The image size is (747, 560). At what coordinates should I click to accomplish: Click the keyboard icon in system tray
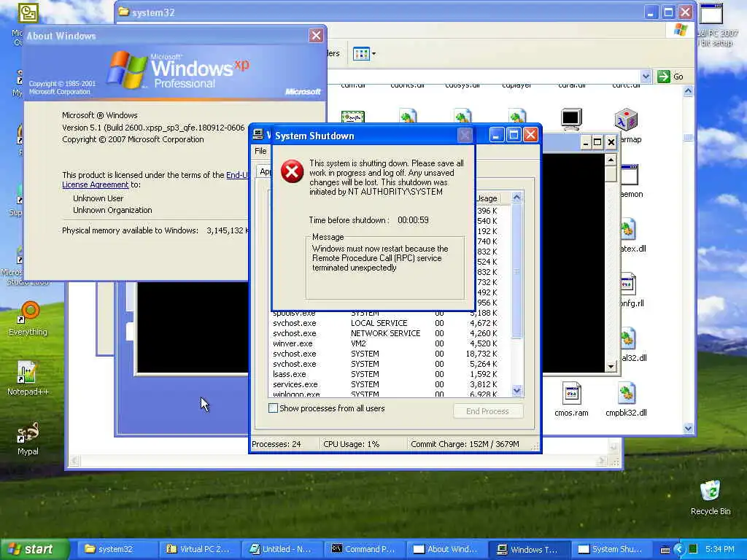tap(665, 550)
